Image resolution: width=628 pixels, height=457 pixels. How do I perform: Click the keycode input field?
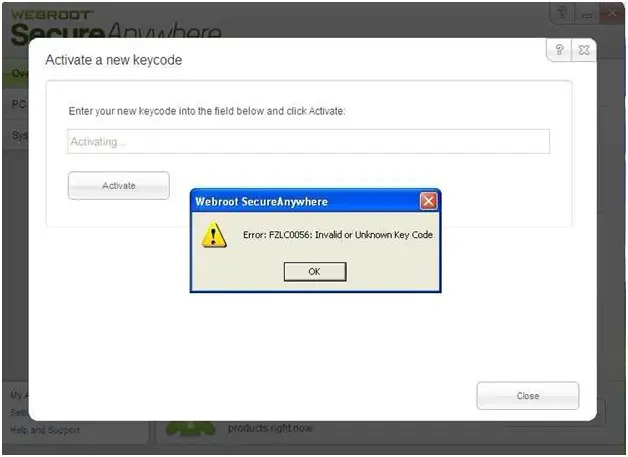[308, 141]
